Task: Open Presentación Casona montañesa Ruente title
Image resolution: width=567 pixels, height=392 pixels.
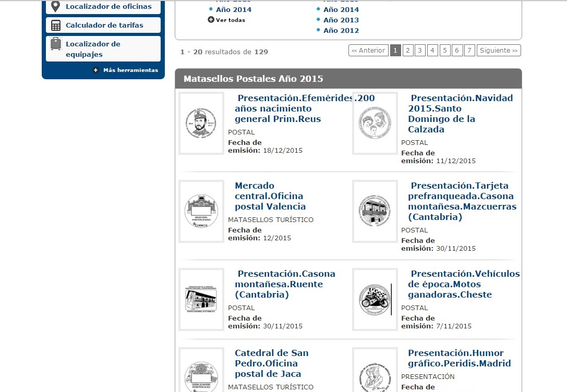Action: click(285, 284)
